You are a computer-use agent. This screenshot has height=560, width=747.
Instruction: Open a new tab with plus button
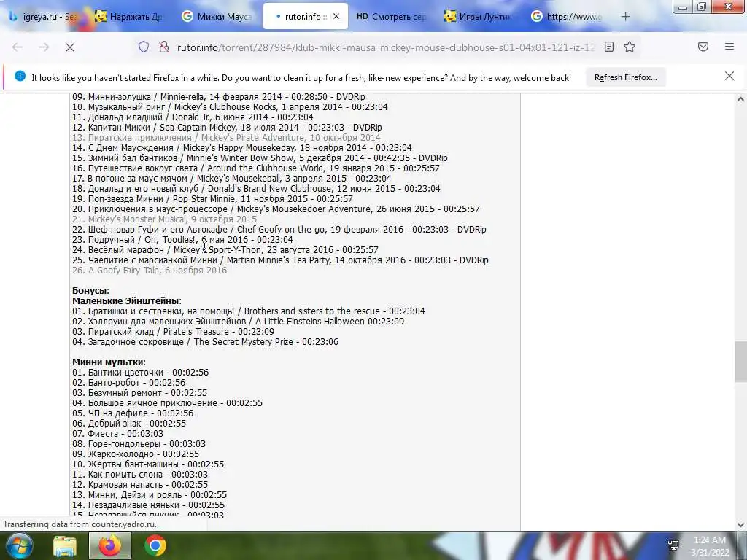[625, 17]
